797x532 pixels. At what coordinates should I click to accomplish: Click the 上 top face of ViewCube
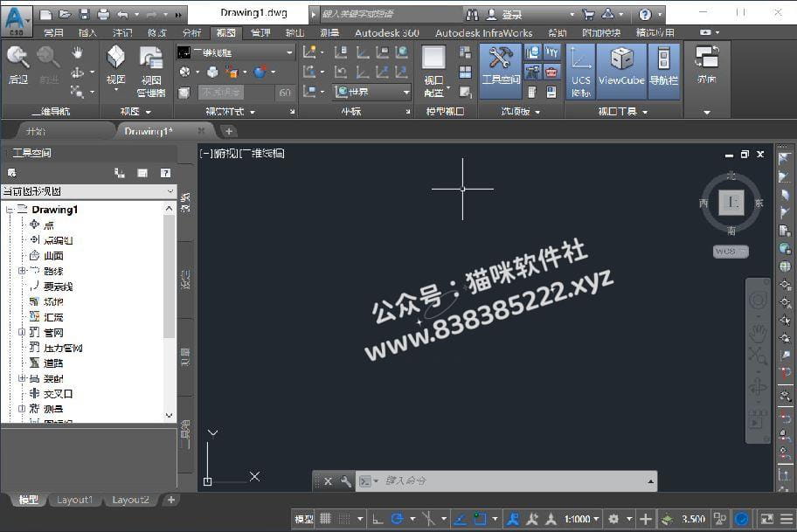[x=731, y=203]
